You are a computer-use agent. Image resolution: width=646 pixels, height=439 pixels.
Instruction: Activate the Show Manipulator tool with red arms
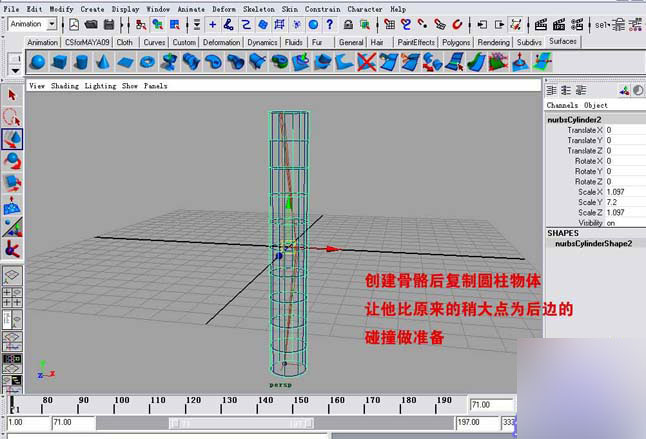coord(12,249)
